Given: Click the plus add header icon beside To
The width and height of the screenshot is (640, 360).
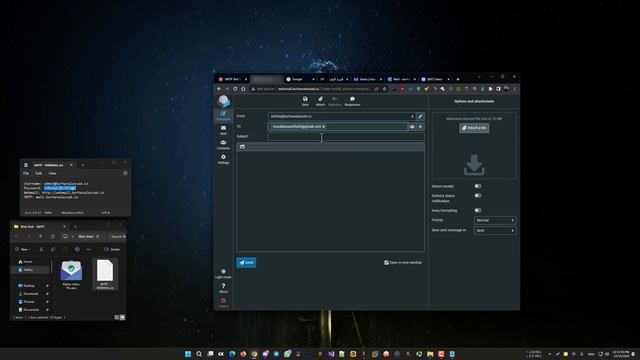Looking at the screenshot, I should coord(420,127).
